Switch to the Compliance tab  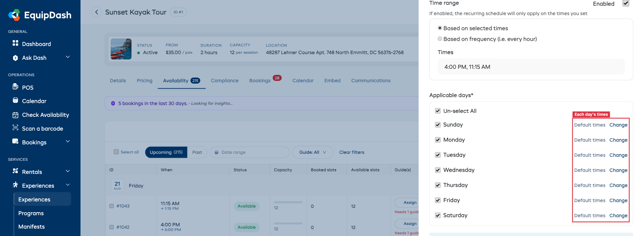[225, 81]
